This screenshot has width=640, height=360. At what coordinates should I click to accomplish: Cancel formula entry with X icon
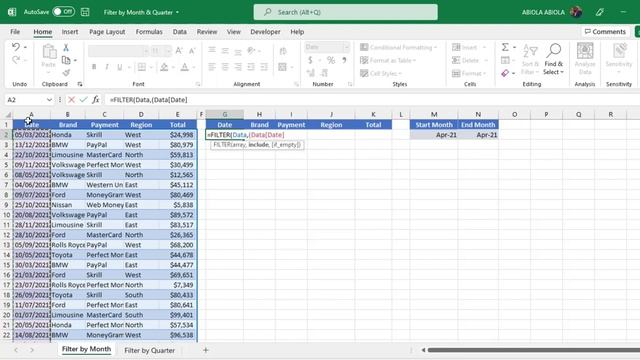click(x=71, y=100)
